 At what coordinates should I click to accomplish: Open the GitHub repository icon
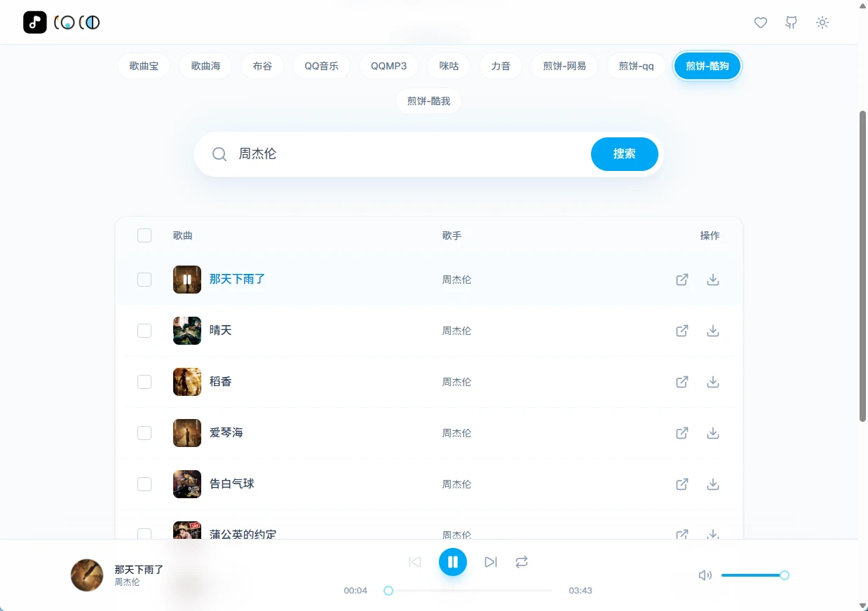pos(792,22)
